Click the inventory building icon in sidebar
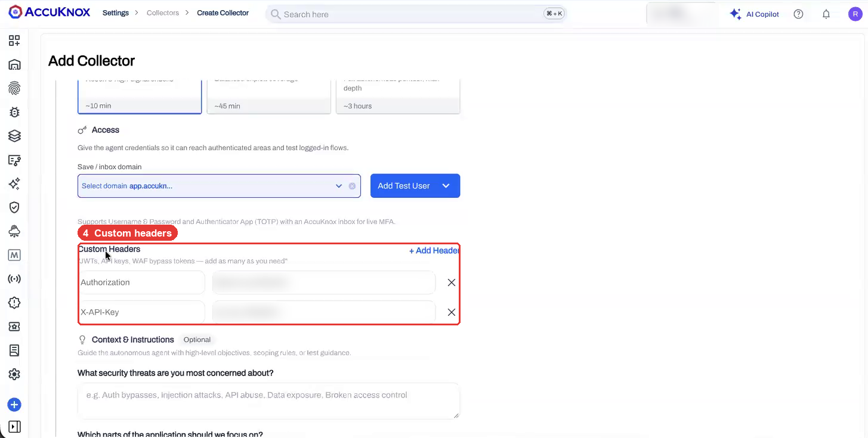Screen dimensions: 868x438 tap(14, 64)
